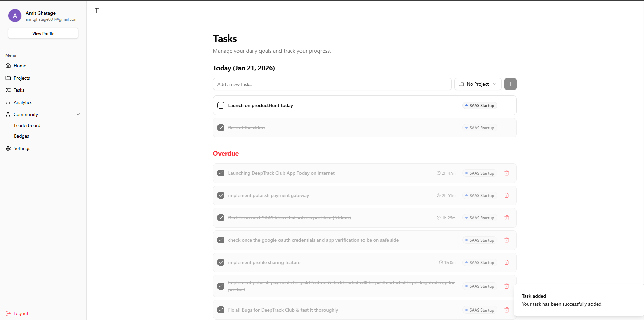Viewport: 644px width, 320px height.
Task: Collapse the sidebar with the panel icon
Action: (97, 11)
